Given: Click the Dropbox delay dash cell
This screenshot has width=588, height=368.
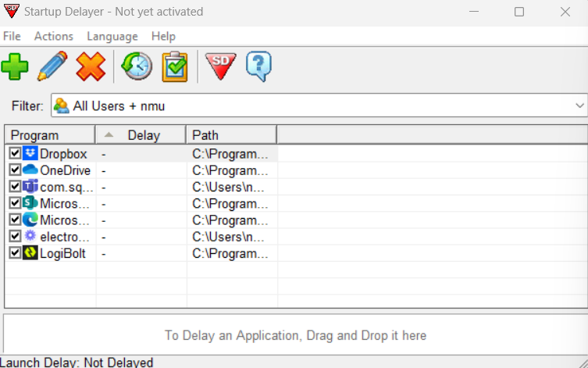Looking at the screenshot, I should (141, 154).
